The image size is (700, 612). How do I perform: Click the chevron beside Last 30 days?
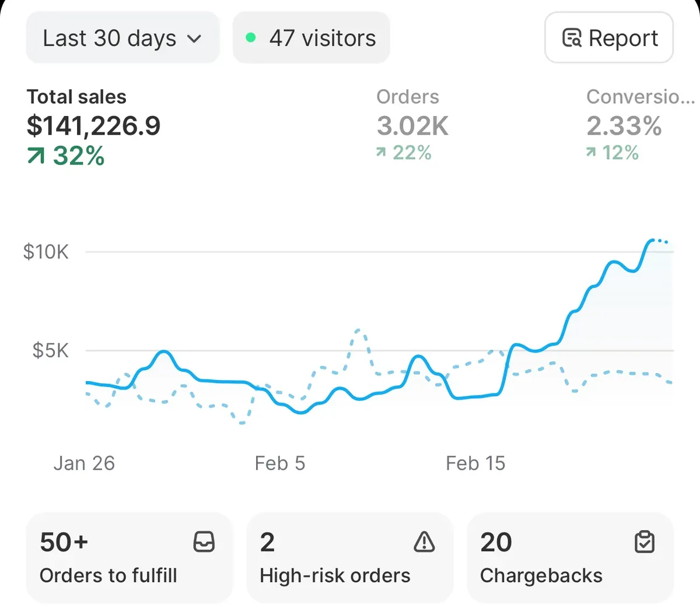pos(194,39)
